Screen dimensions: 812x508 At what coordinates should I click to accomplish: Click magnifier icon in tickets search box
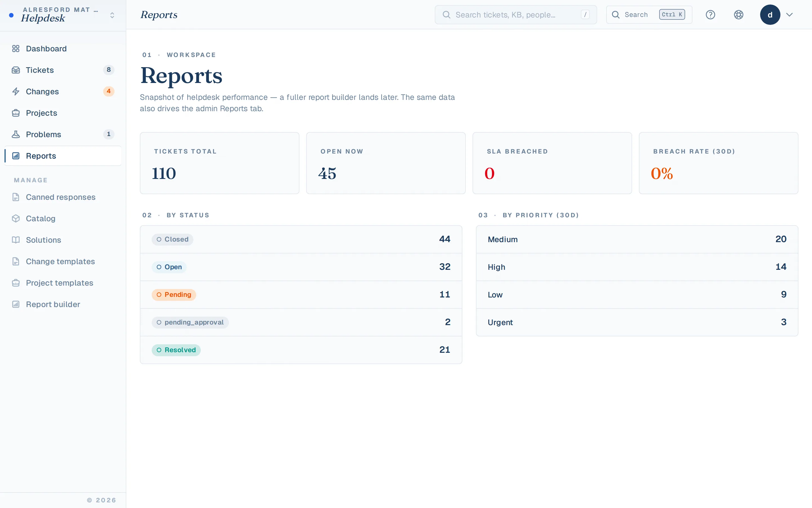[x=446, y=15]
